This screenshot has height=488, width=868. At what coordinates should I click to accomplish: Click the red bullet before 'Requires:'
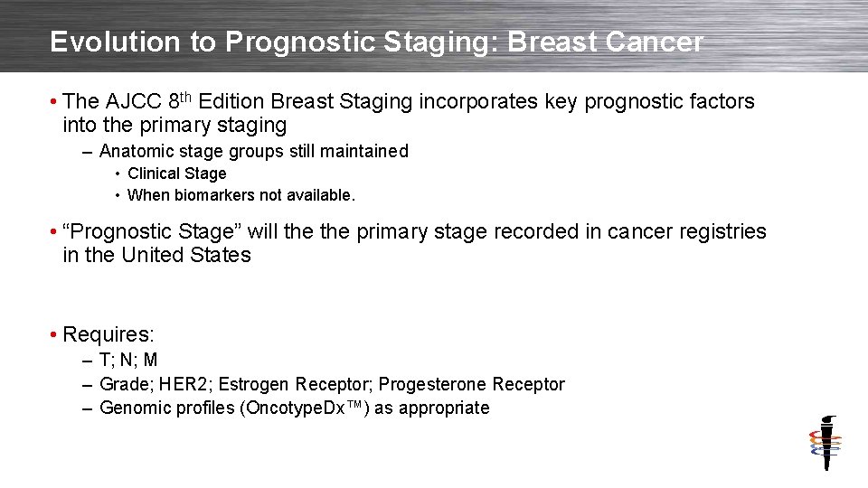click(x=55, y=335)
